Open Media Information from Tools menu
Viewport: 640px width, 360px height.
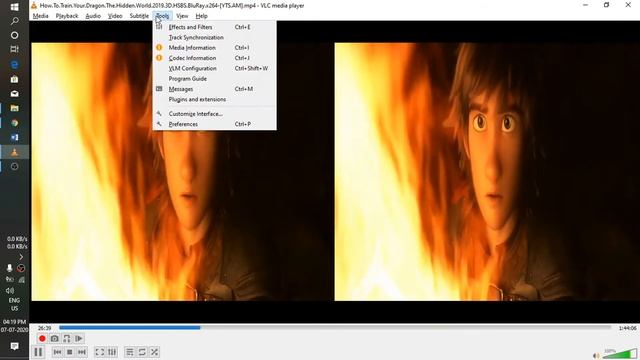pos(214,48)
